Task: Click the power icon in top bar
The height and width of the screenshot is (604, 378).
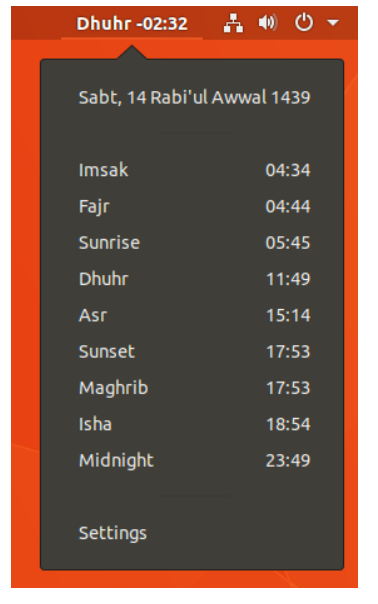Action: [304, 22]
